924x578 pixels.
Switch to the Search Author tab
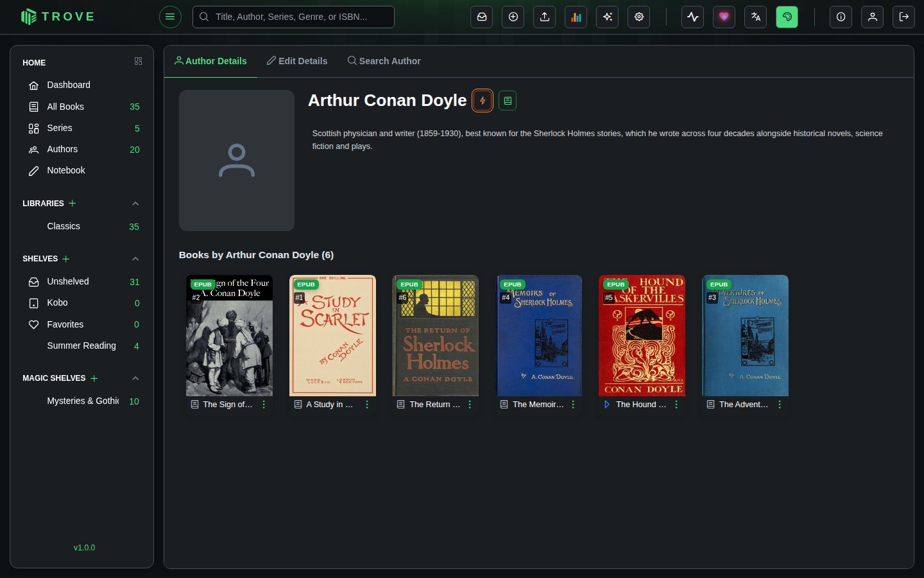coord(384,61)
